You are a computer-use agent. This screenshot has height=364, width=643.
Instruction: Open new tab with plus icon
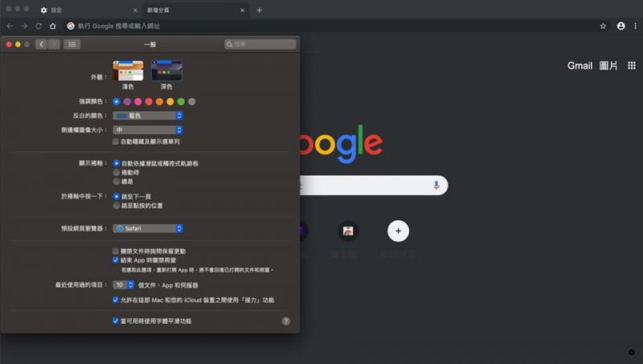[x=259, y=10]
